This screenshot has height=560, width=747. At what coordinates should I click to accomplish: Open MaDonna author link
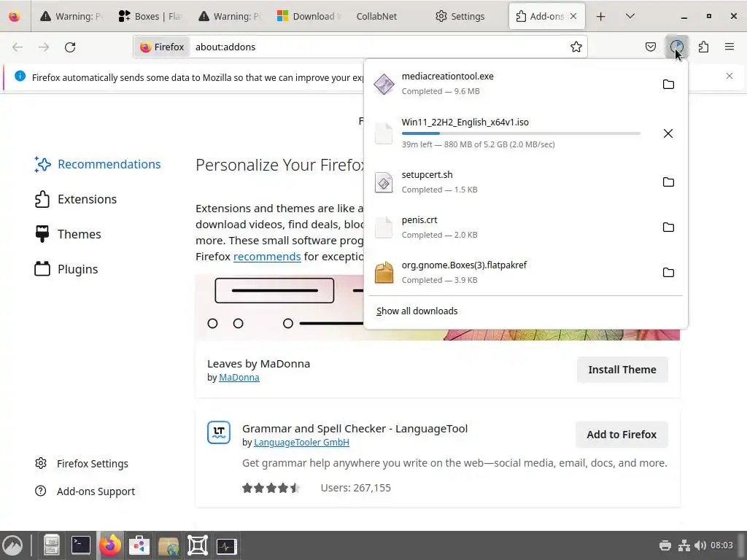(x=239, y=377)
